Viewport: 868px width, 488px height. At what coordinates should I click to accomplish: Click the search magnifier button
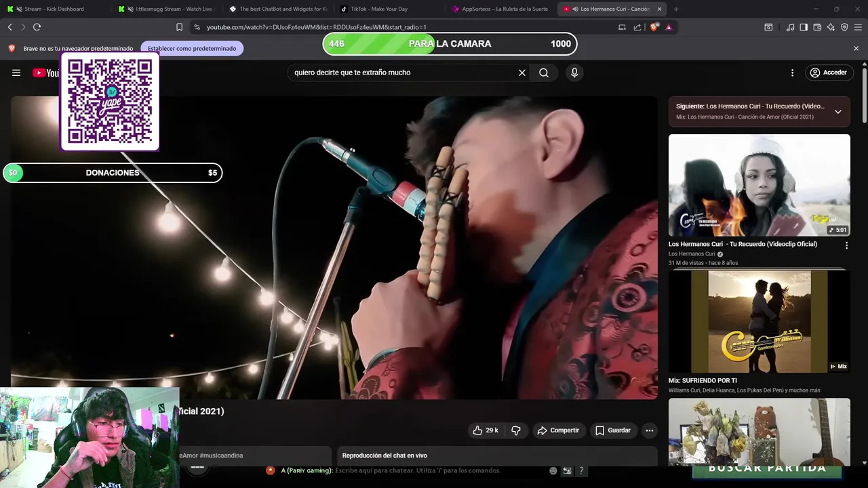[x=544, y=73]
